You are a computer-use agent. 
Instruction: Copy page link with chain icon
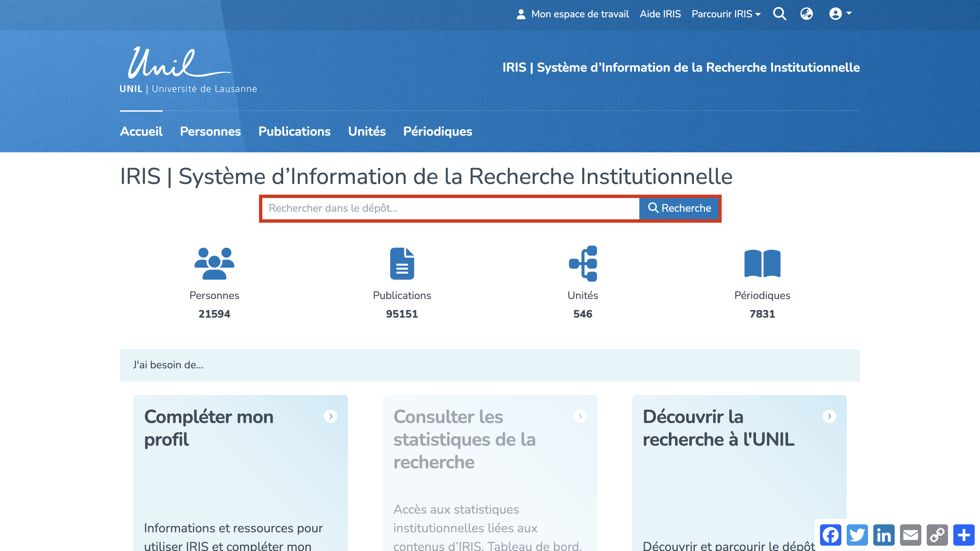937,535
